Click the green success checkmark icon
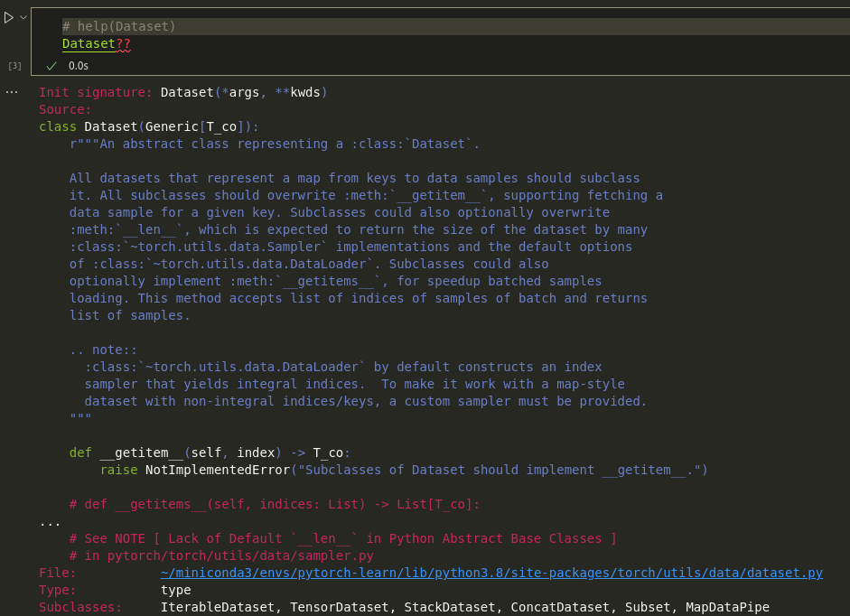 tap(51, 66)
